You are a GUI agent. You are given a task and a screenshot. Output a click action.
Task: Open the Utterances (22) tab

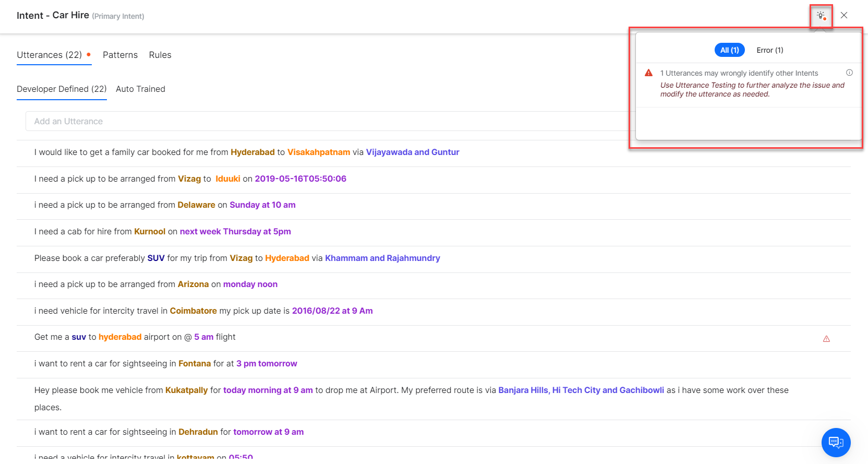[x=50, y=55]
